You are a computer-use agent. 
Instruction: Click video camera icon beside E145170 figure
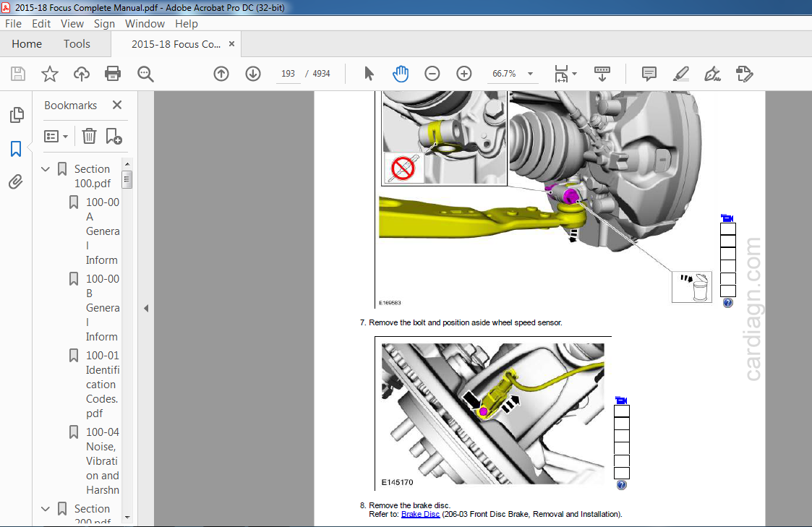point(621,400)
